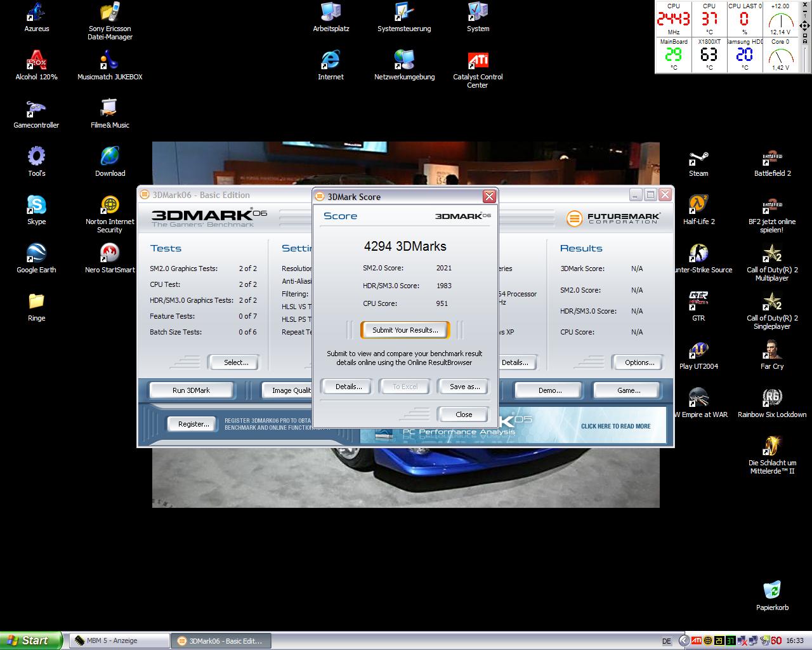Screen dimensions: 812x650
Task: Open Norton Internet Security icon
Action: click(110, 214)
